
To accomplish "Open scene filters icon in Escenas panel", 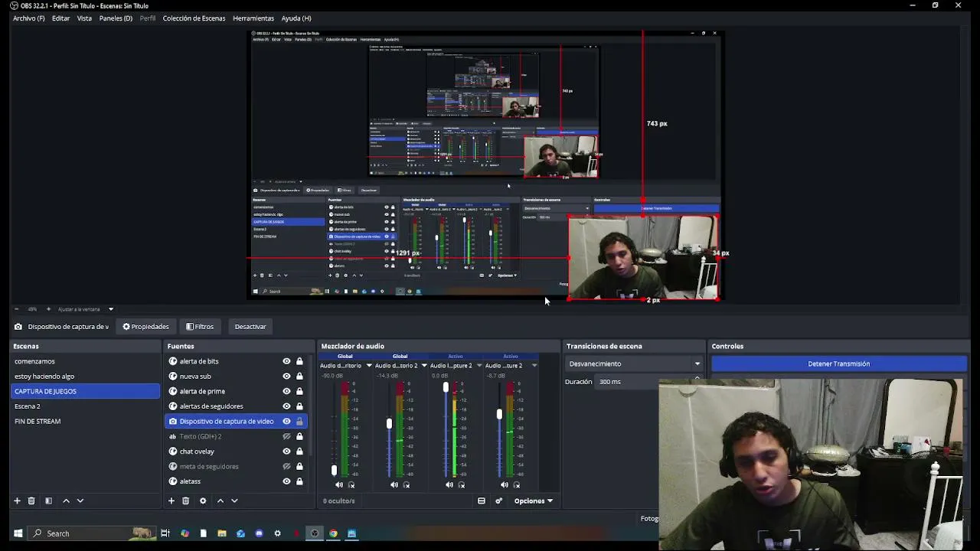I will pos(48,500).
